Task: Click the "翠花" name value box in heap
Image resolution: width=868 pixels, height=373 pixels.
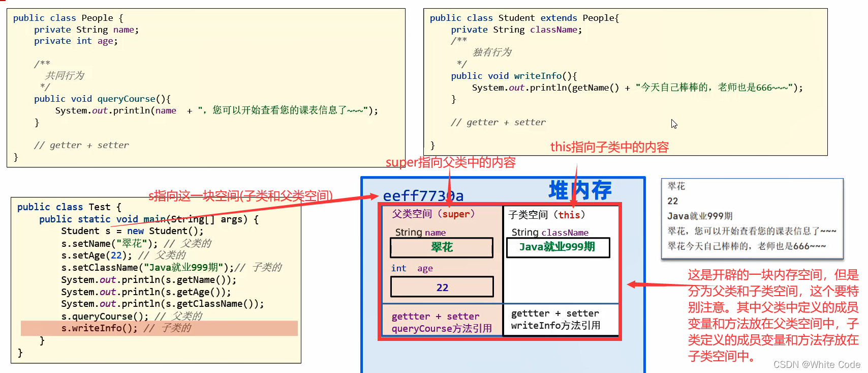Action: tap(442, 248)
